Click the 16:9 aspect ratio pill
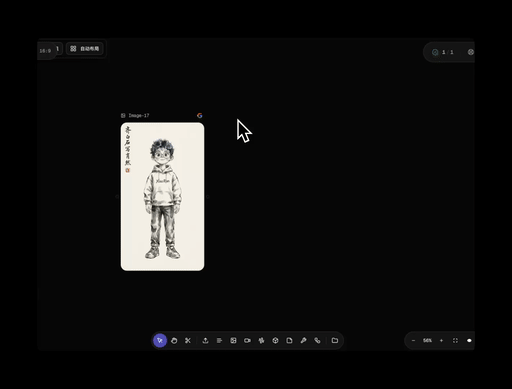 (x=45, y=51)
